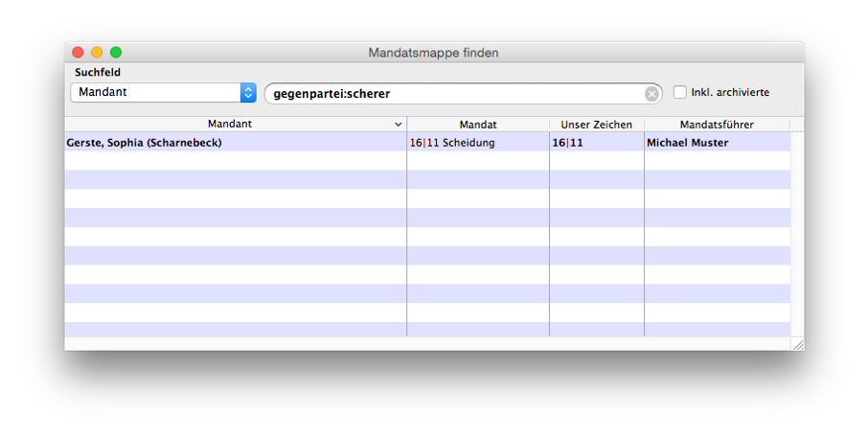Maximize the window with the green button
This screenshot has width=868, height=437.
(x=116, y=53)
